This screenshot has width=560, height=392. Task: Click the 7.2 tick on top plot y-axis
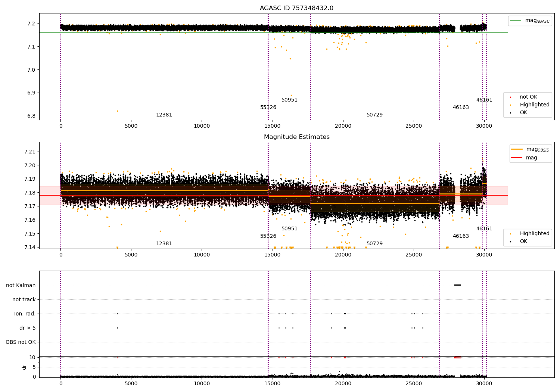coord(31,24)
